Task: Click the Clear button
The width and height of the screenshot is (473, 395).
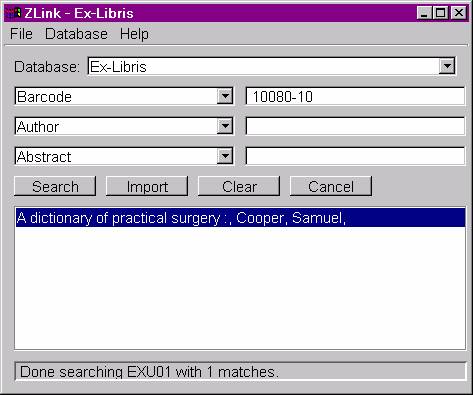Action: click(x=239, y=186)
